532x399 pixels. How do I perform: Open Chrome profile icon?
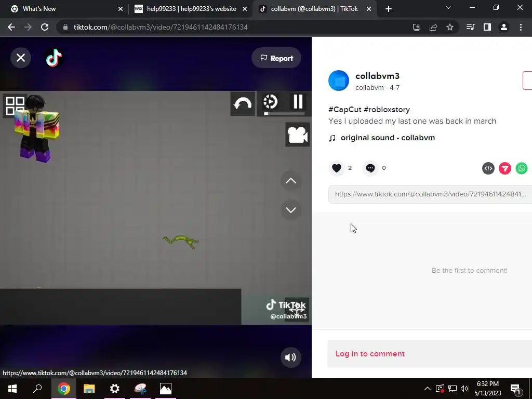click(504, 27)
